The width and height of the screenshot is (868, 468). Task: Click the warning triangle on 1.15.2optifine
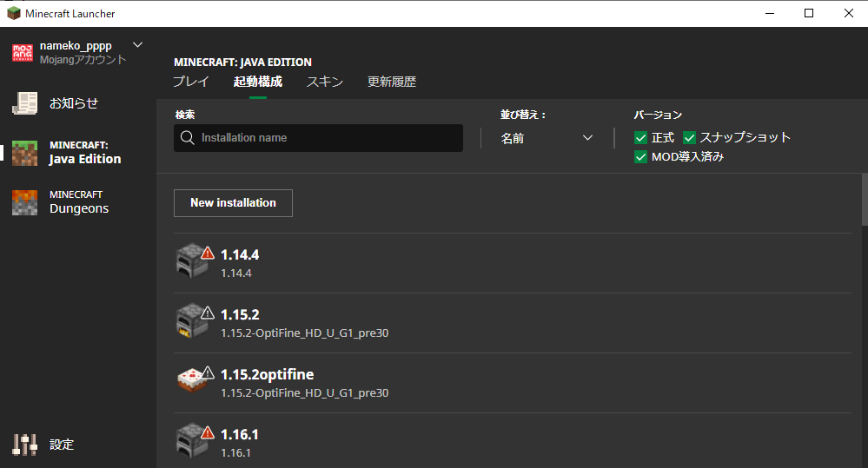point(208,372)
